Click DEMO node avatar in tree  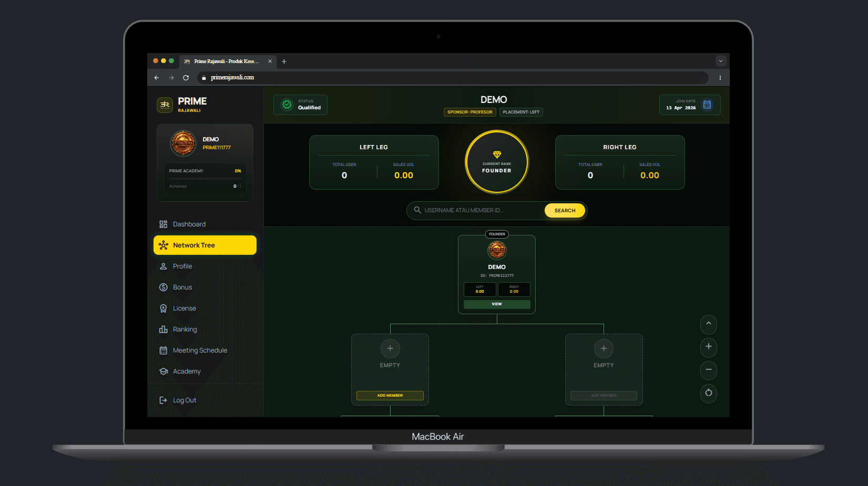click(x=497, y=250)
